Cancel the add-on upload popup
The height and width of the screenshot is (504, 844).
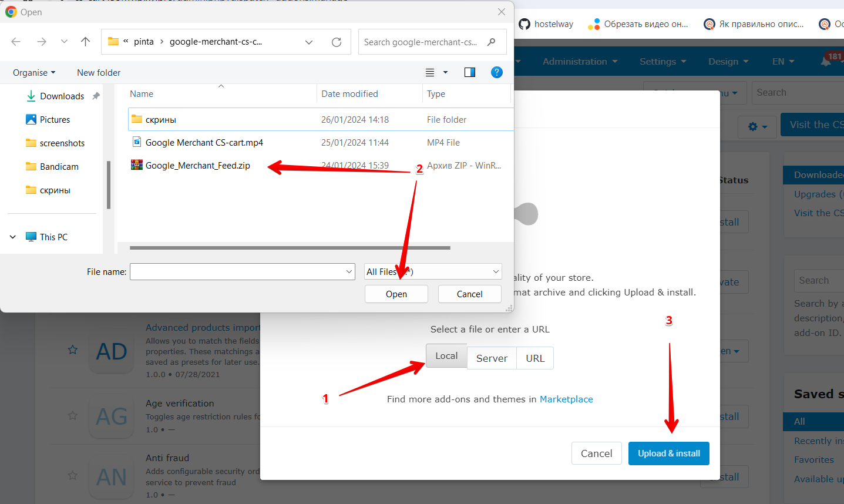pos(596,453)
